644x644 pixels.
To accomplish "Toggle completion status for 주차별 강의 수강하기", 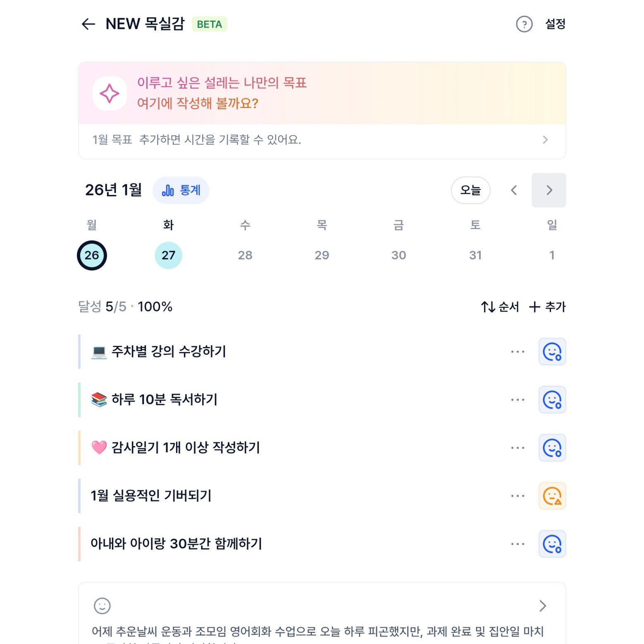I will point(552,352).
